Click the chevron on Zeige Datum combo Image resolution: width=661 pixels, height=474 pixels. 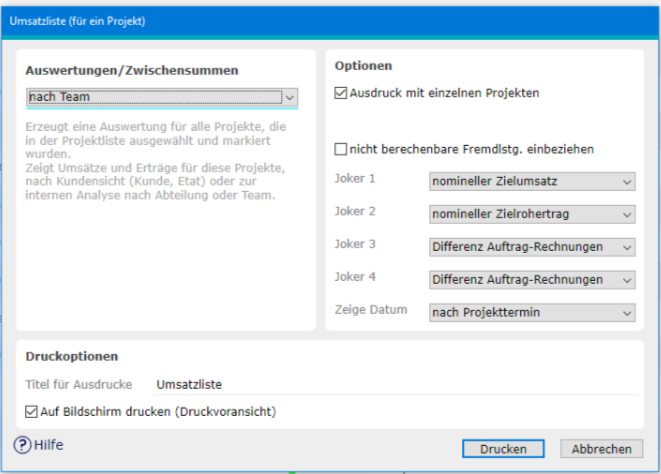[x=627, y=313]
